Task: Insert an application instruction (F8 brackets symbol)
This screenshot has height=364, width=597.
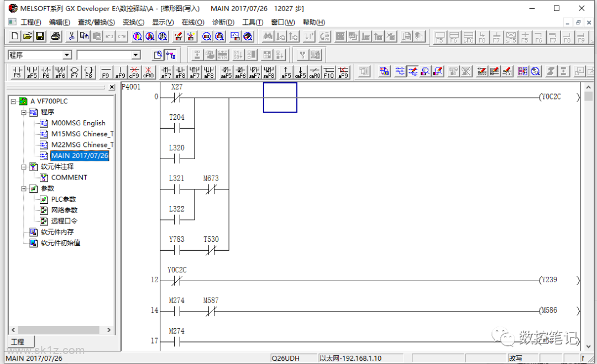Action: pyautogui.click(x=88, y=71)
